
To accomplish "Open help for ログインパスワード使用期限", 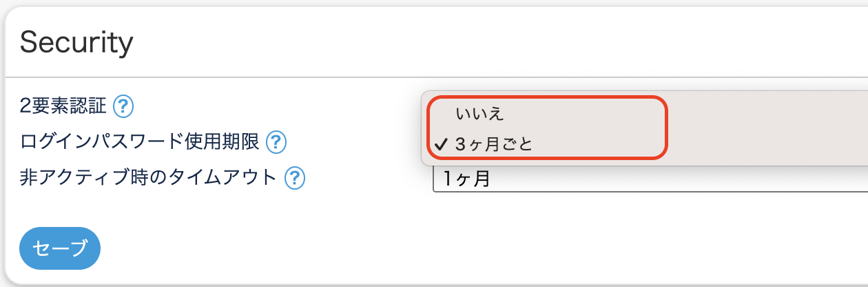I will [x=276, y=142].
